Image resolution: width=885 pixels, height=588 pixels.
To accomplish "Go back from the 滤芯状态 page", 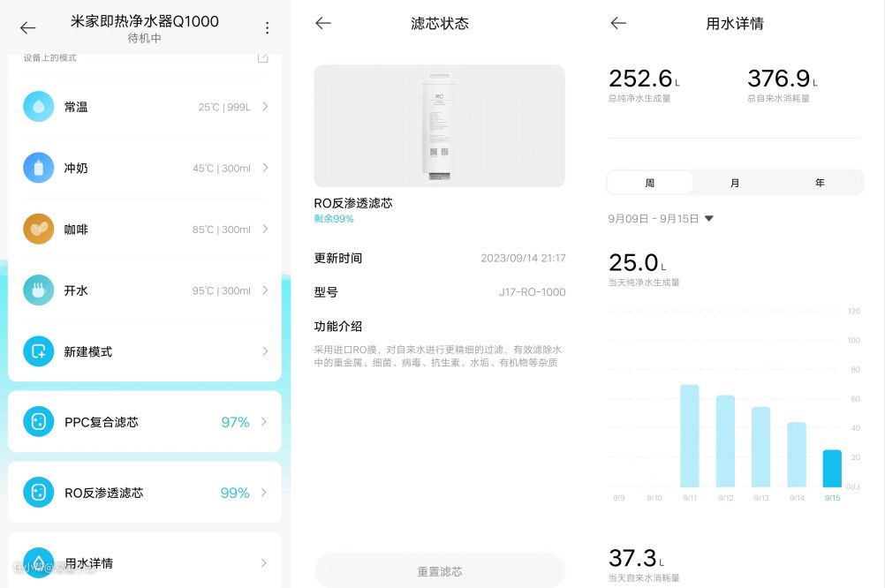I will pos(323,24).
